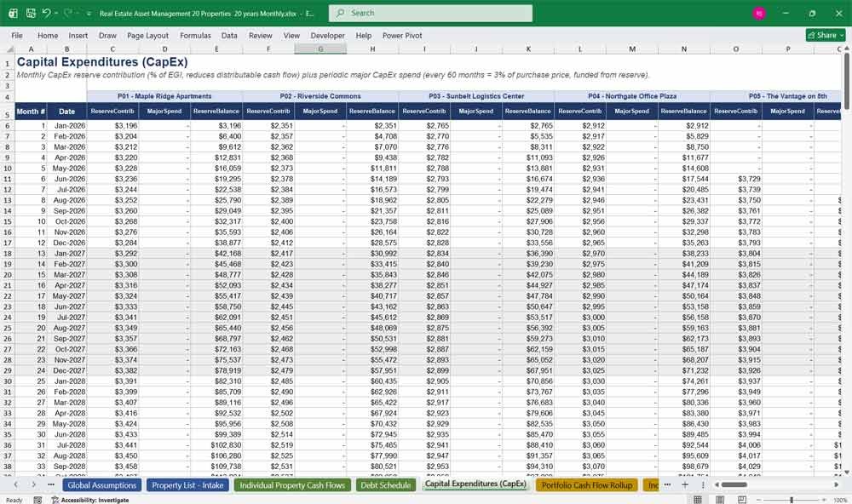The image size is (852, 504).
Task: Switch to Page Break Preview icon
Action: click(x=742, y=499)
